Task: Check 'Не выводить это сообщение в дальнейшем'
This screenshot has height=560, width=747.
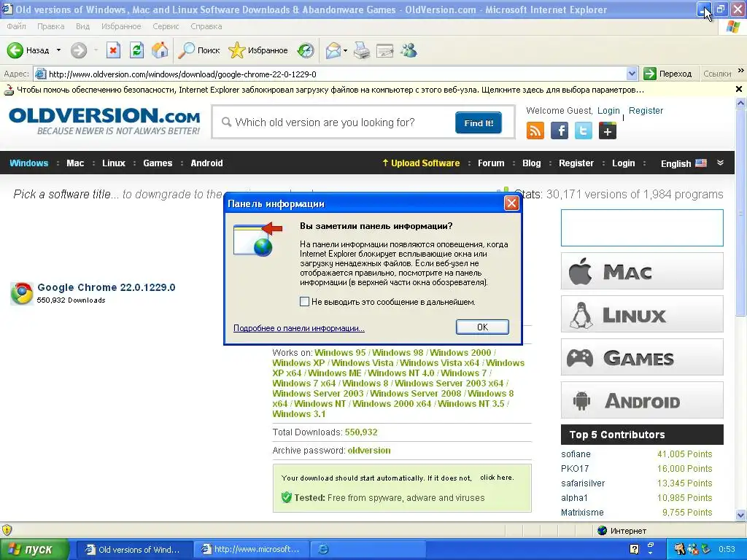Action: [304, 301]
